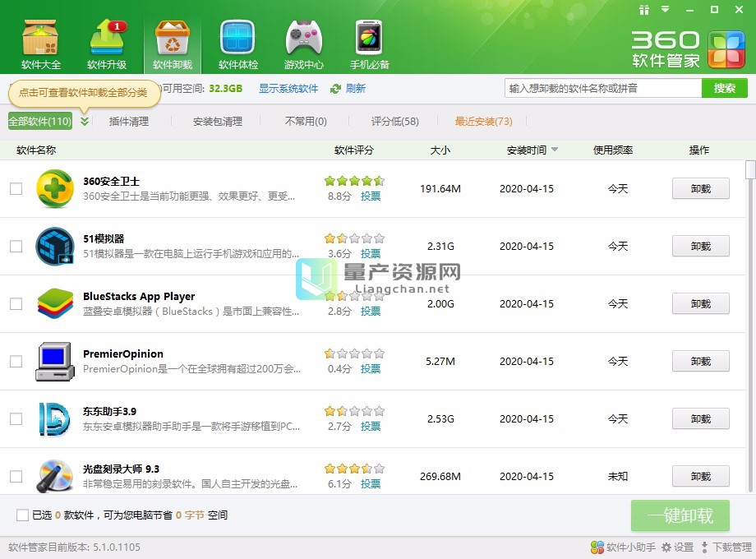Click the 刷新 refresh link
Image resolution: width=756 pixels, height=559 pixels.
click(355, 89)
